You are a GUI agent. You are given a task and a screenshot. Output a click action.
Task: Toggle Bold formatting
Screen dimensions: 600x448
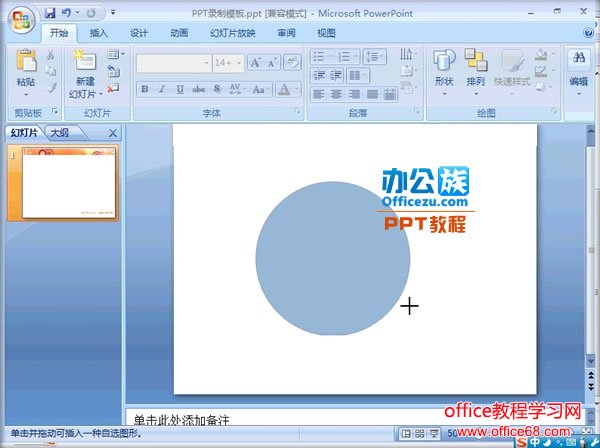click(145, 90)
